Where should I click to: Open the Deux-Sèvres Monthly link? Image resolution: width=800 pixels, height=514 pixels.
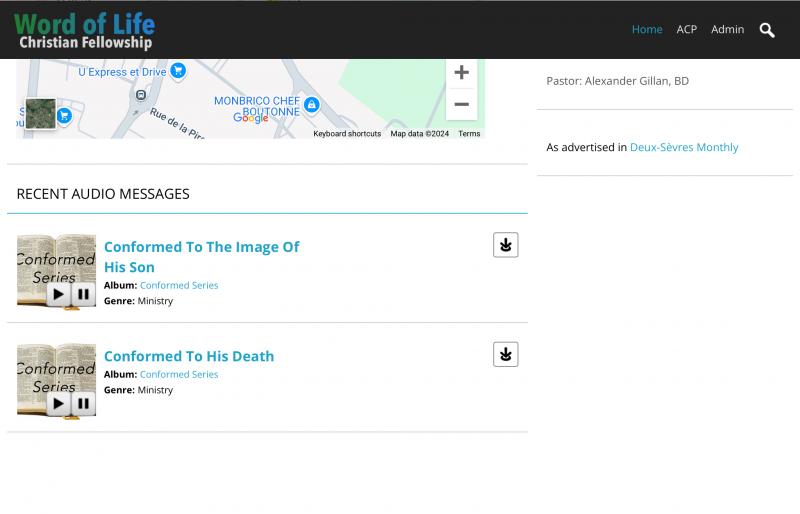point(684,147)
